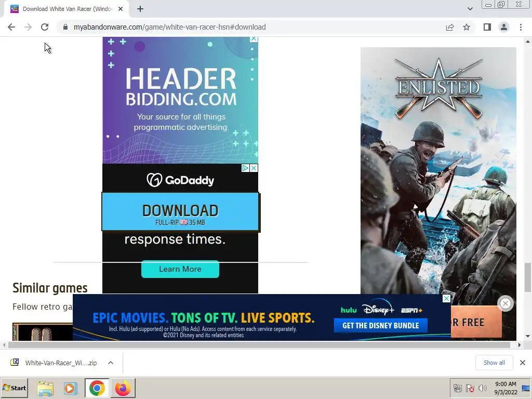Open a new browser tab
Viewport: 532px width, 399px height.
pyautogui.click(x=140, y=9)
